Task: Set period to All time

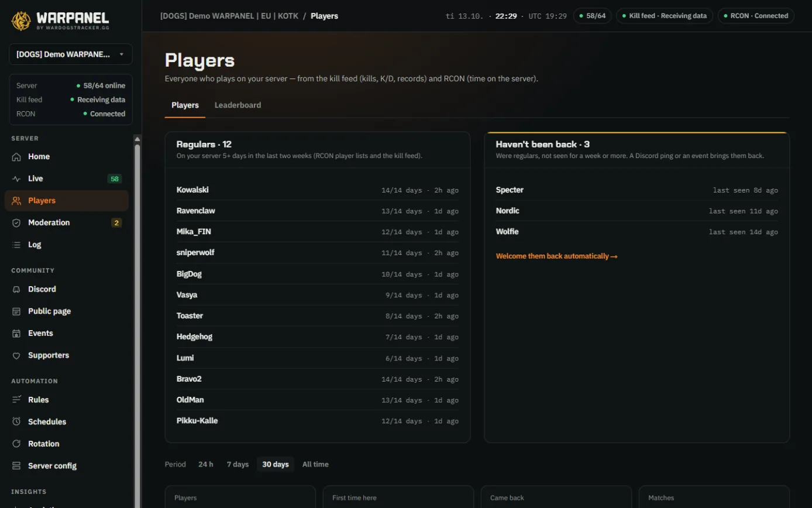Action: [x=315, y=464]
